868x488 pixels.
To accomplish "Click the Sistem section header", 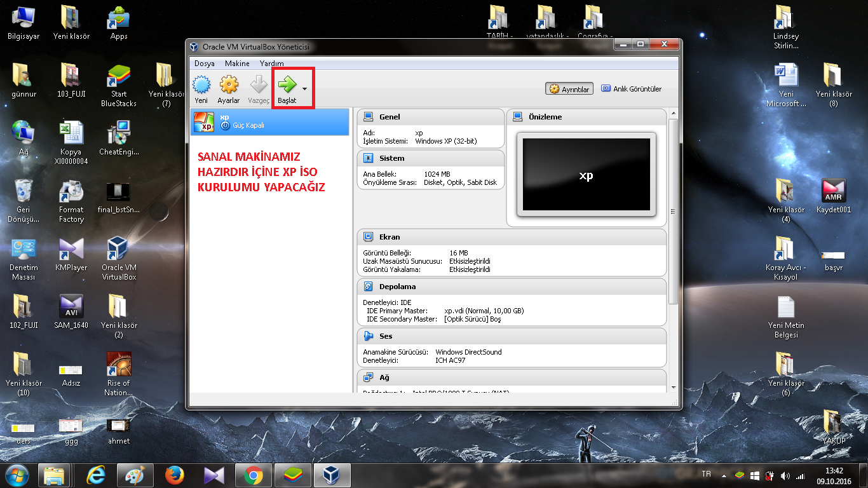I will pyautogui.click(x=431, y=158).
